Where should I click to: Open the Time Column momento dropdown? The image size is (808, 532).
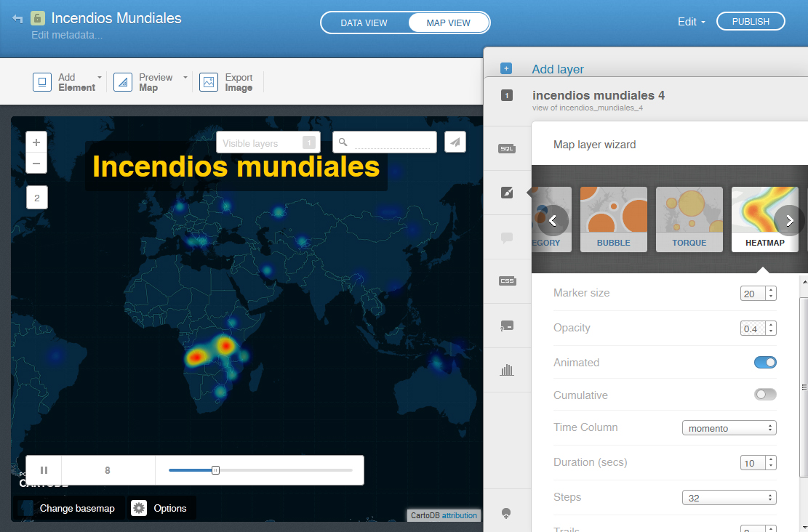click(x=729, y=428)
